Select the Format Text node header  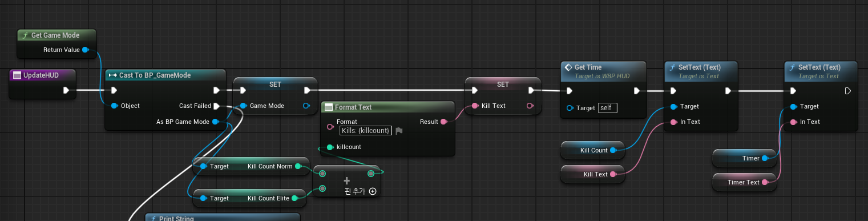click(x=388, y=107)
